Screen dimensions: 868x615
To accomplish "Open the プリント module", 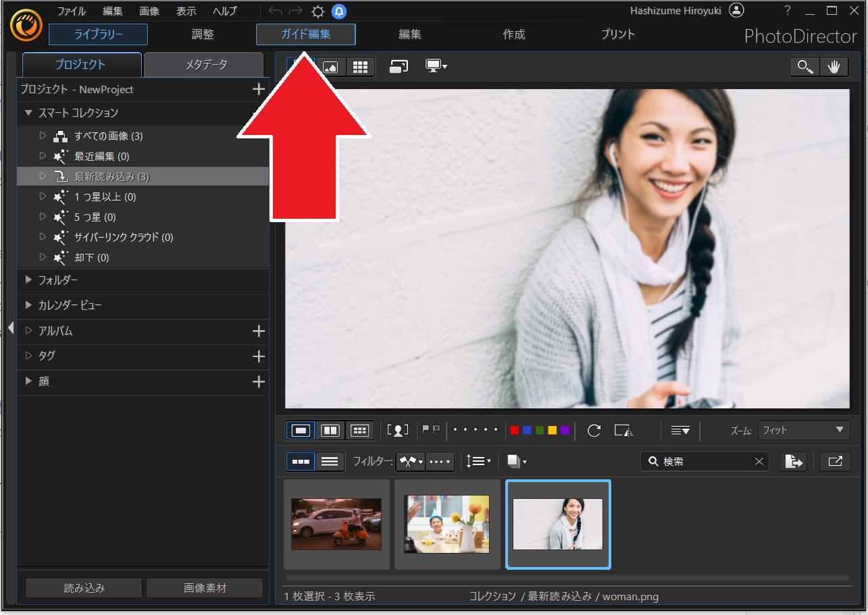I will 618,34.
